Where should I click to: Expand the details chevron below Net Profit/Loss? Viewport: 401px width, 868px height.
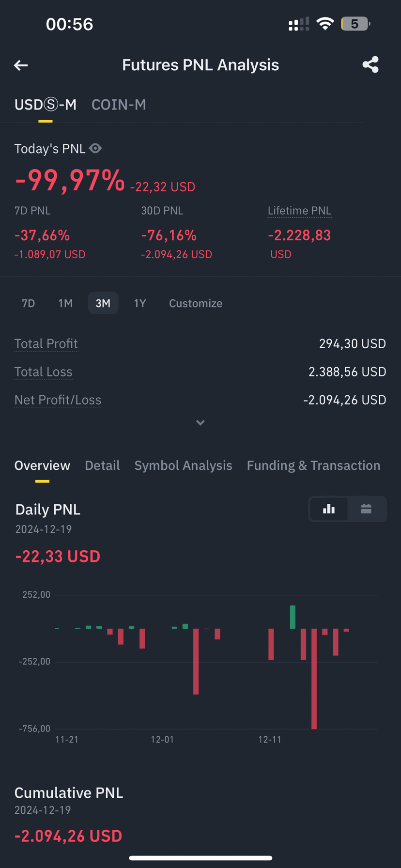(x=200, y=423)
